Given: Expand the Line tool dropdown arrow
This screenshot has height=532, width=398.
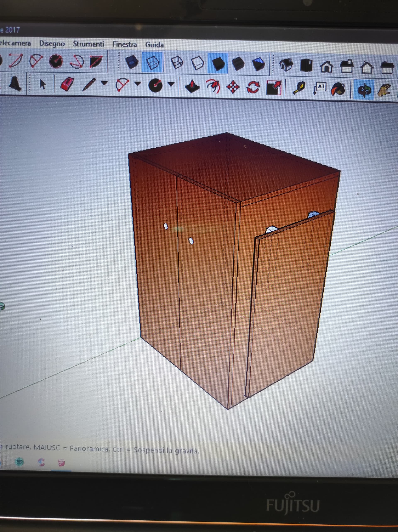Looking at the screenshot, I should pos(104,83).
